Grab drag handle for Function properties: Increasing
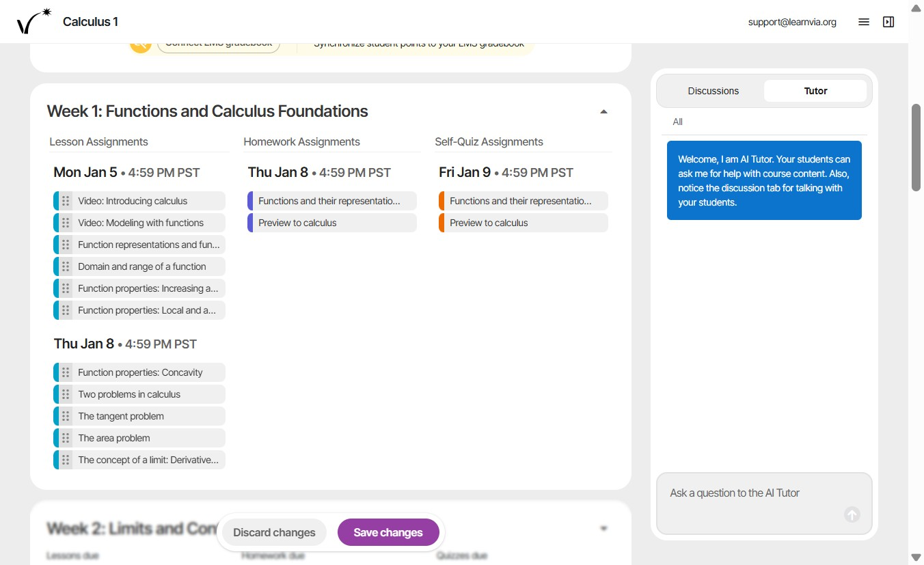The width and height of the screenshot is (924, 565). tap(66, 288)
